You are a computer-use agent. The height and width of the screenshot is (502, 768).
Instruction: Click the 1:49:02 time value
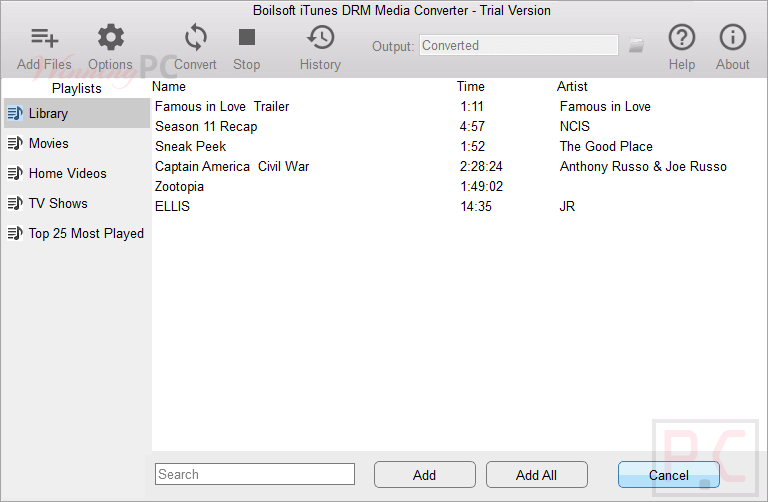[x=481, y=187]
